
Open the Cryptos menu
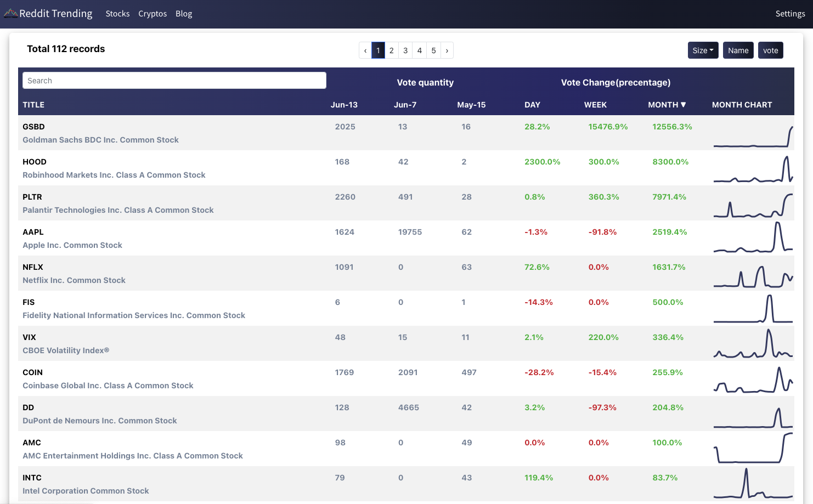click(x=153, y=14)
